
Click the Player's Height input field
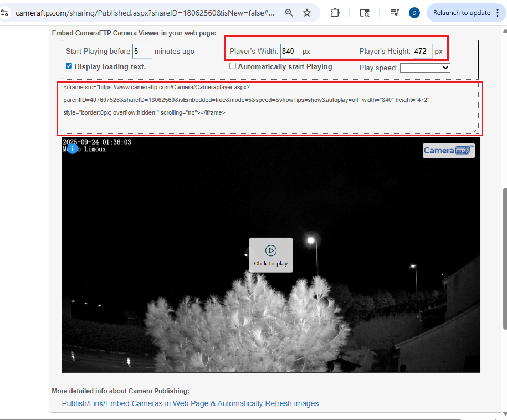(x=422, y=52)
